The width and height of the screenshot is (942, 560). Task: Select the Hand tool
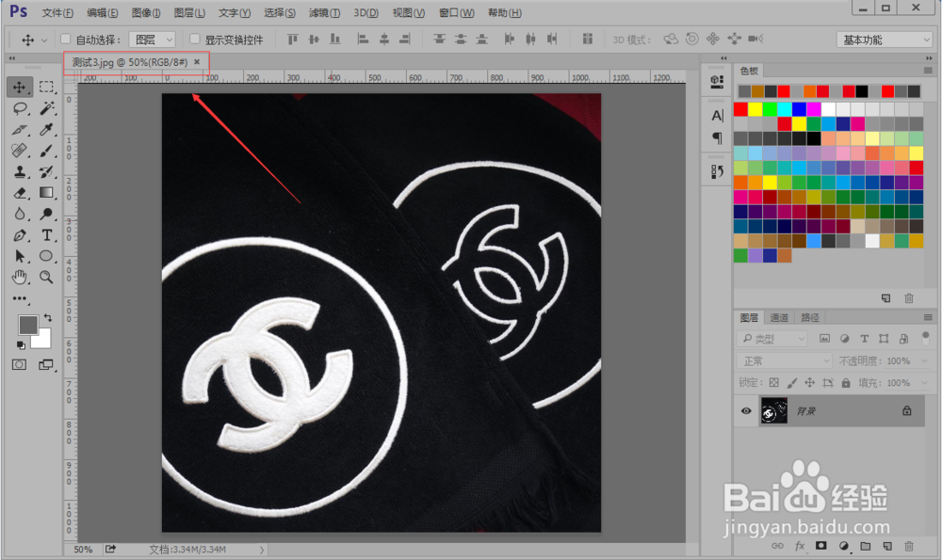pos(20,278)
